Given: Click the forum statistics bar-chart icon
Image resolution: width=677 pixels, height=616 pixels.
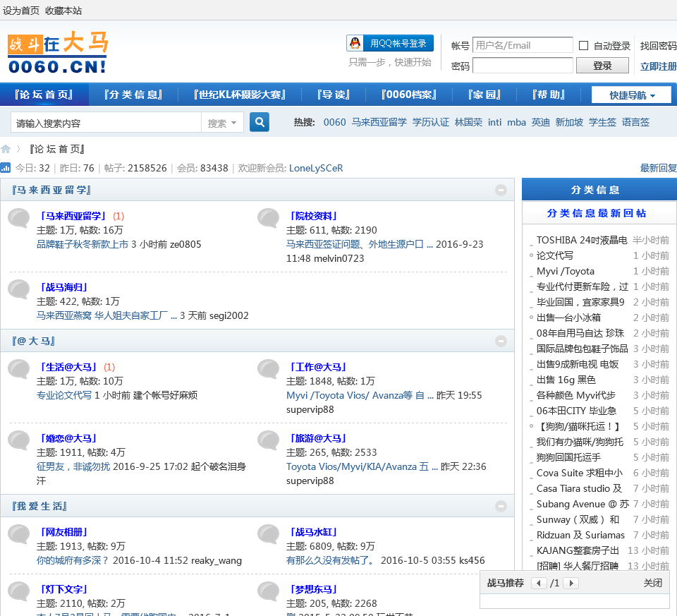Looking at the screenshot, I should click(x=6, y=168).
